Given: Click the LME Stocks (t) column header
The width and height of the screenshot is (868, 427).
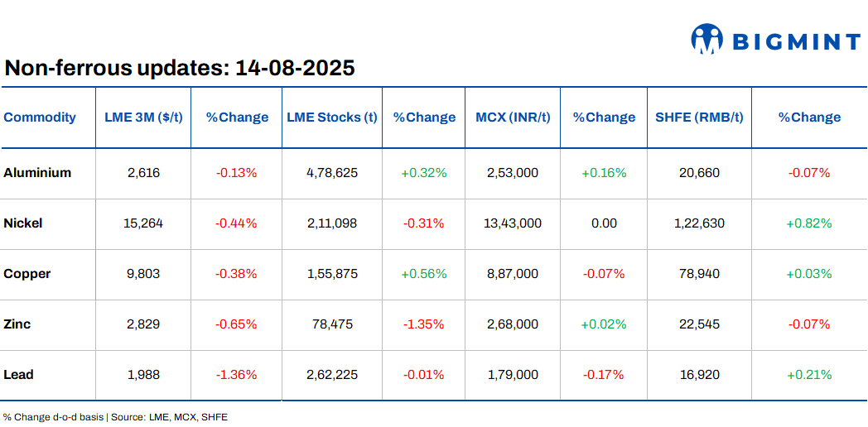Looking at the screenshot, I should 332,118.
